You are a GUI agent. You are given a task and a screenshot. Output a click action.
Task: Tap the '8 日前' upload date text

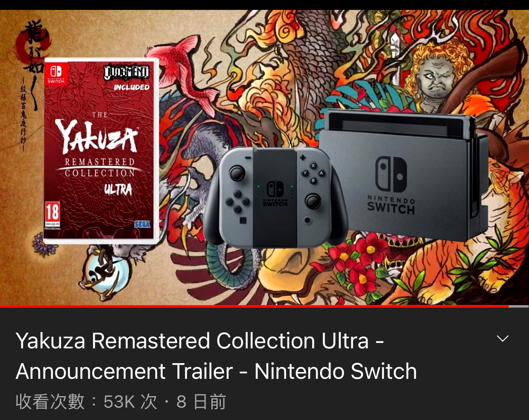click(201, 402)
